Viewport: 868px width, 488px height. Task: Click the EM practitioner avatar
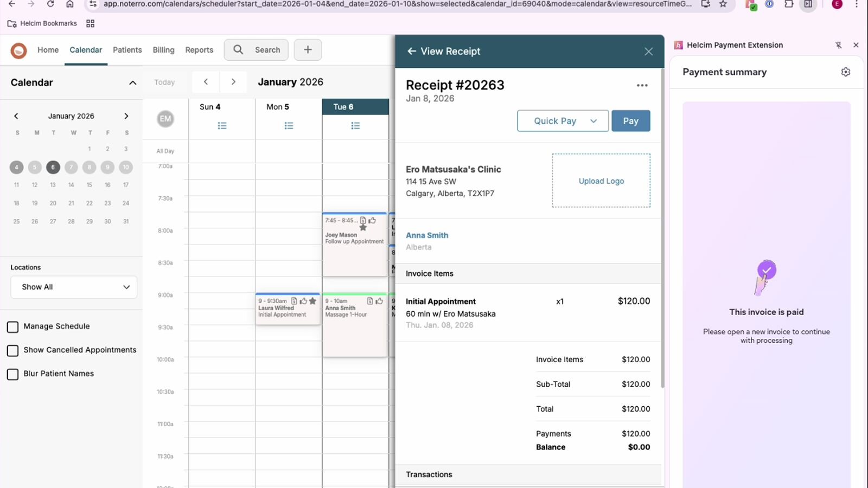[165, 119]
